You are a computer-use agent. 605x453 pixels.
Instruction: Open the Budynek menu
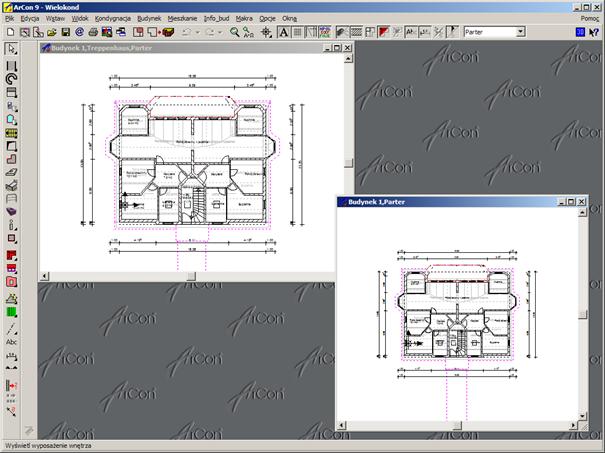(x=149, y=18)
